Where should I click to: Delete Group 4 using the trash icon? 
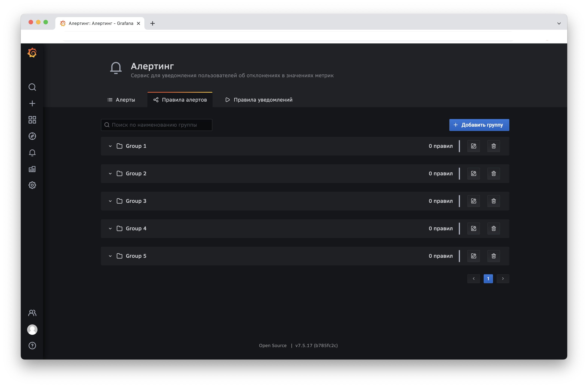click(494, 228)
